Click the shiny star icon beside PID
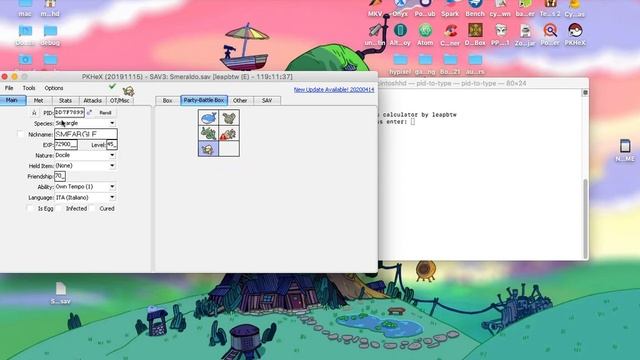The width and height of the screenshot is (640, 360). tap(34, 113)
